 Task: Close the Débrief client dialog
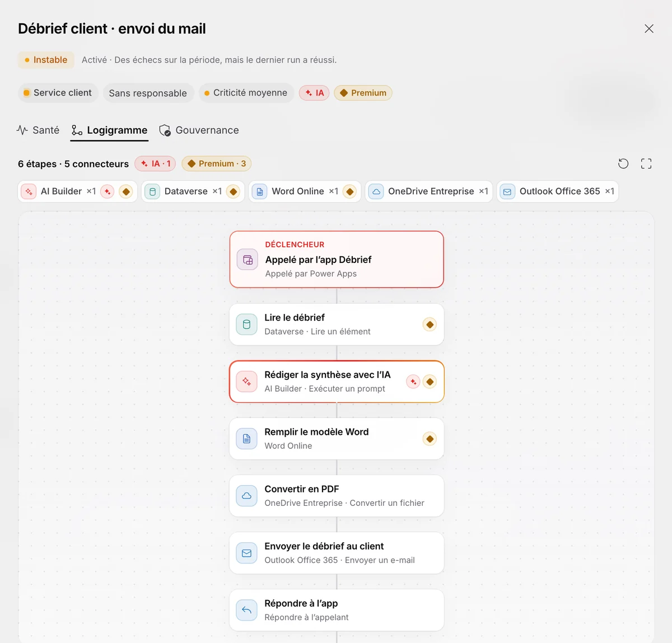[x=649, y=29]
